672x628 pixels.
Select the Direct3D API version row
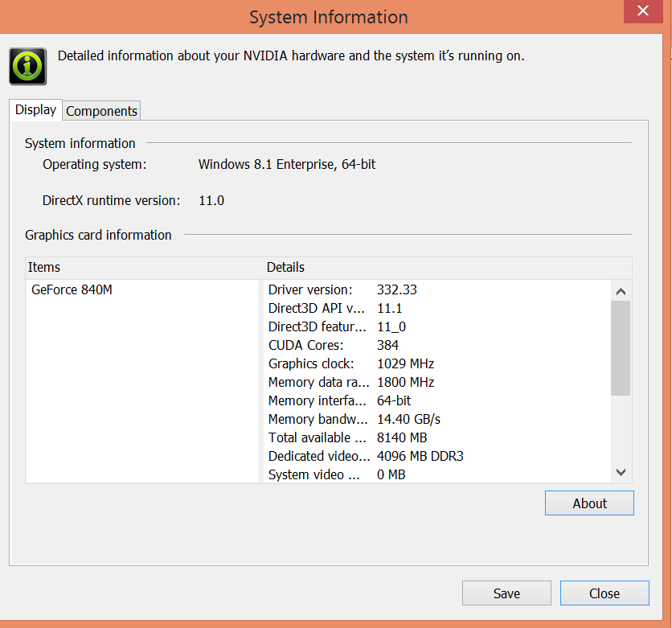coord(437,308)
